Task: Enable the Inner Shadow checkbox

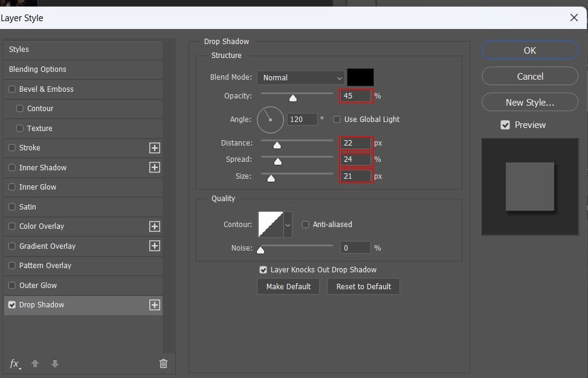Action: (12, 167)
